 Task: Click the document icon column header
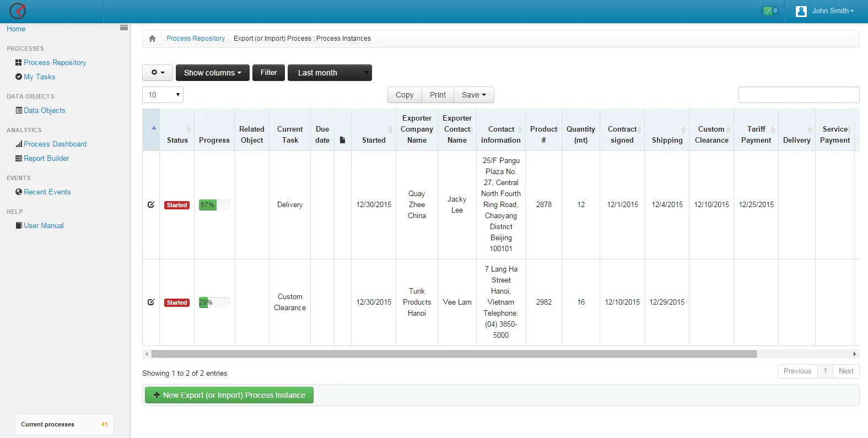click(342, 140)
